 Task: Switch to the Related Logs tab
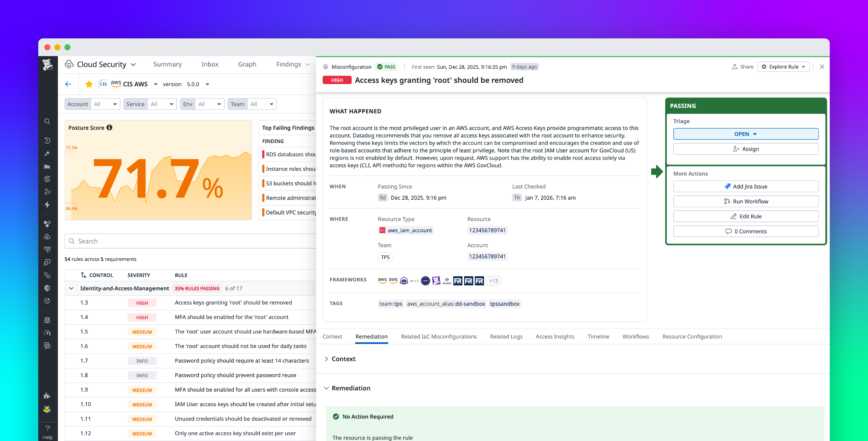[506, 337]
